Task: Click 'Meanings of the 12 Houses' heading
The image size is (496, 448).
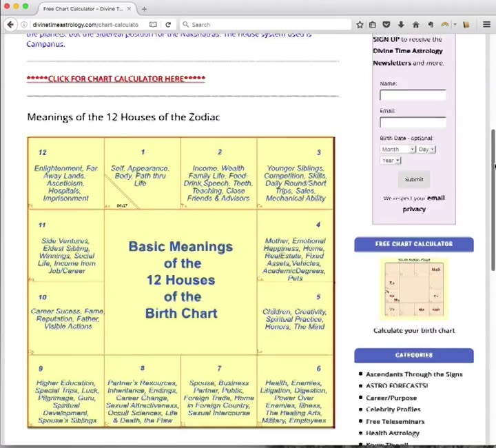Action: point(123,117)
